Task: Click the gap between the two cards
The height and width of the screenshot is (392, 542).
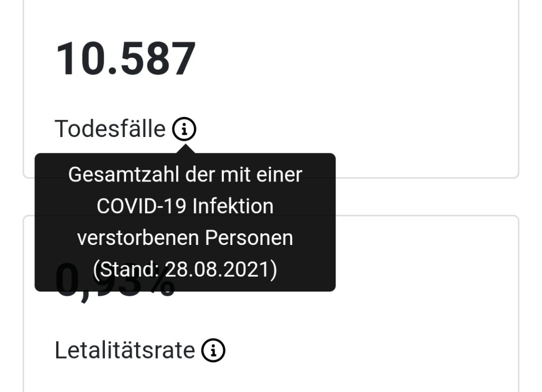Action: click(423, 197)
